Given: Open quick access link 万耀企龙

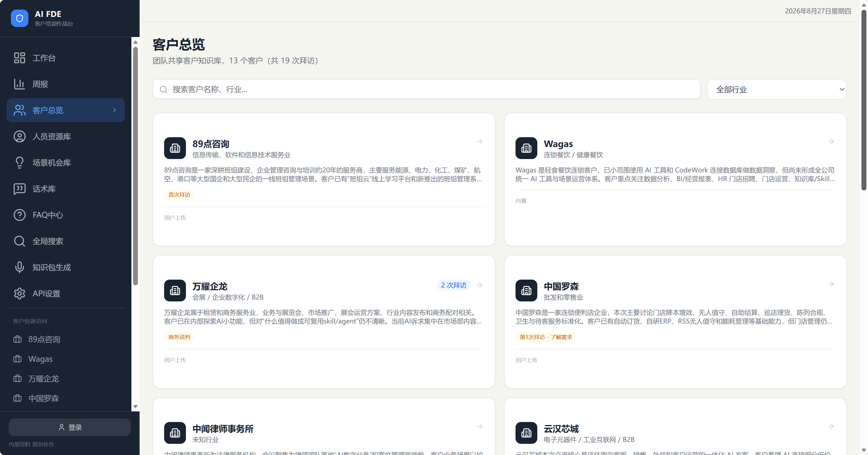Looking at the screenshot, I should [66, 379].
